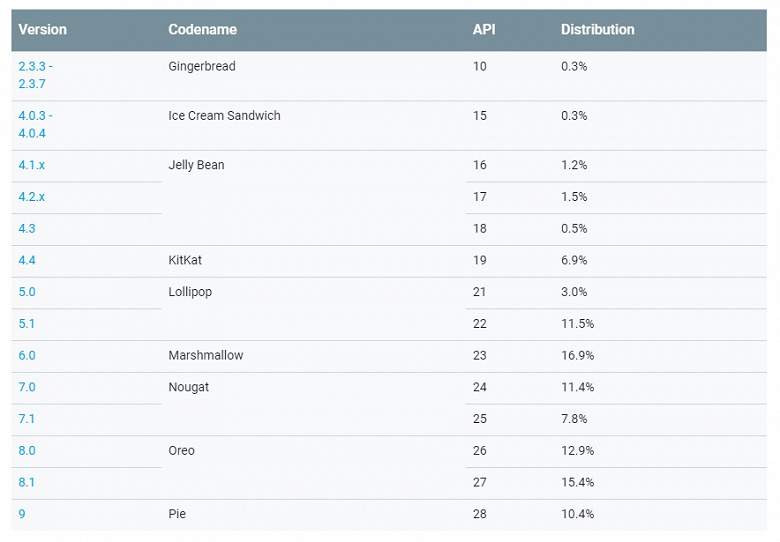Select the 6.0 Marshmallow version link
This screenshot has width=780, height=542.
click(27, 355)
